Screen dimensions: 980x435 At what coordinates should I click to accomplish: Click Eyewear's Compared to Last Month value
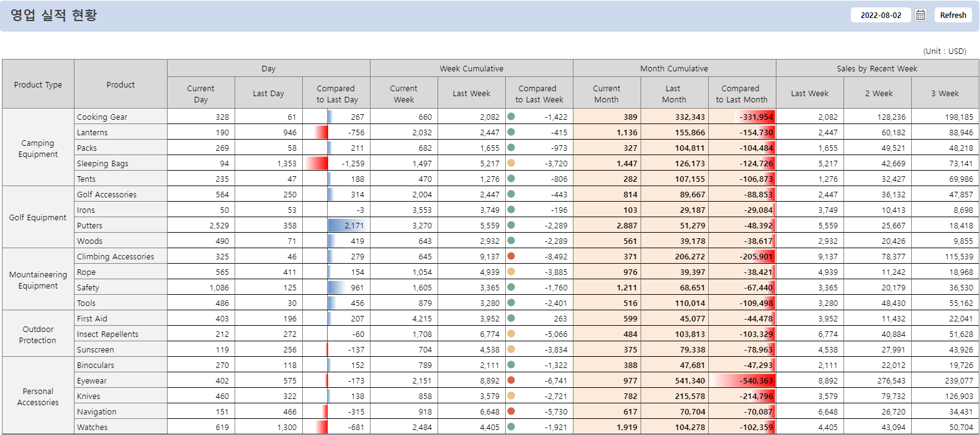tap(755, 380)
